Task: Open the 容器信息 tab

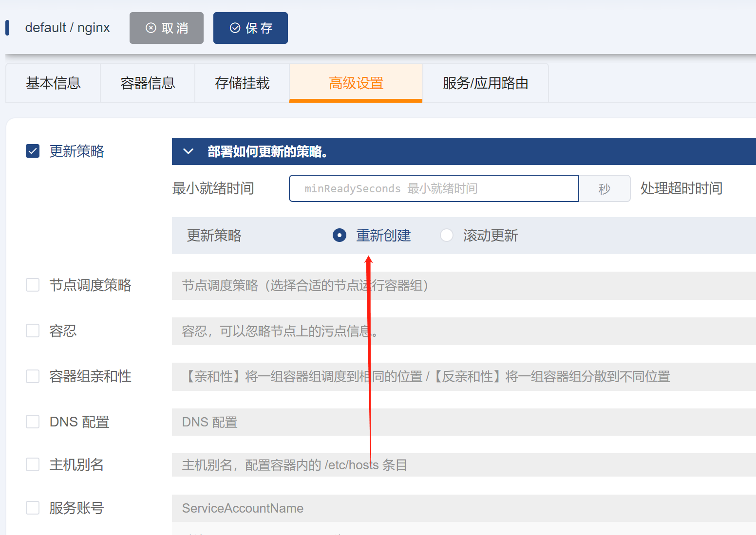Action: coord(148,83)
